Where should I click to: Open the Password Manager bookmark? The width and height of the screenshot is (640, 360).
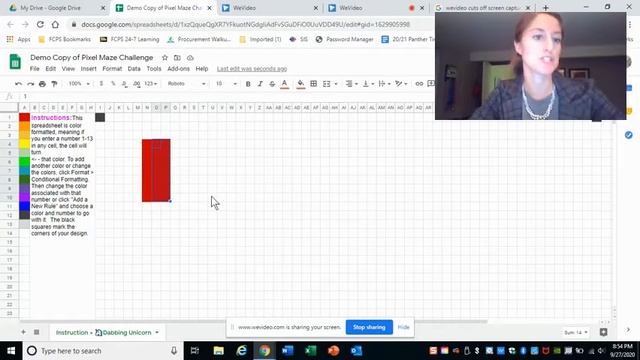click(344, 39)
